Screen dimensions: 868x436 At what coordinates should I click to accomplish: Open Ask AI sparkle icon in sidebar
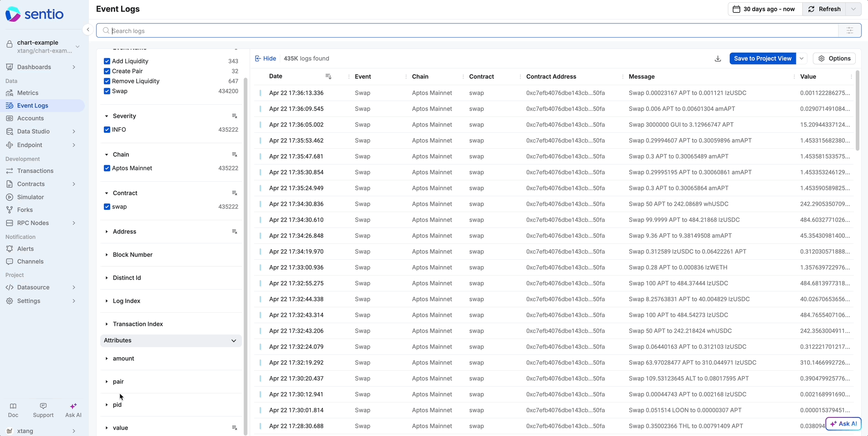[73, 406]
